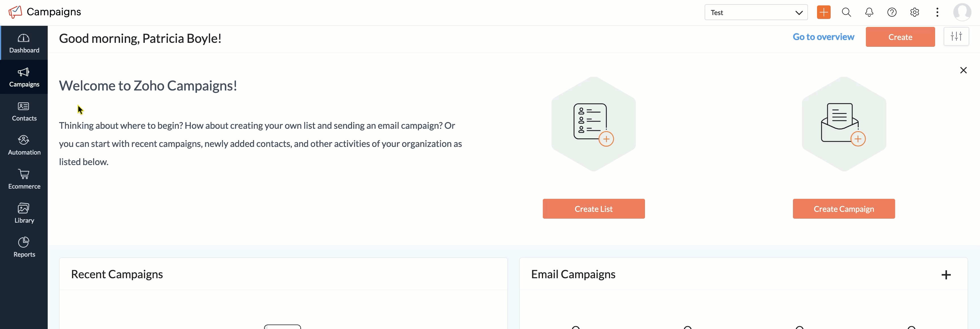Go to the Contacts section
This screenshot has width=980, height=329.
[x=24, y=111]
